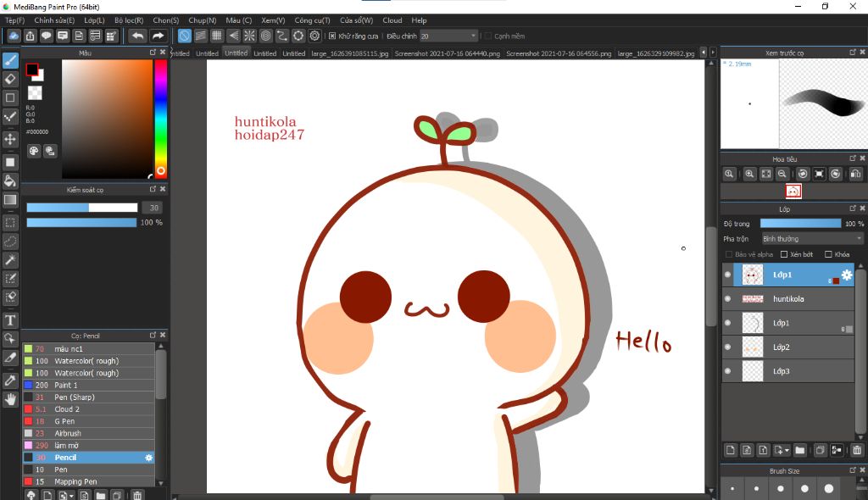
Task: Toggle the Cạnh mềm checkbox
Action: [487, 36]
